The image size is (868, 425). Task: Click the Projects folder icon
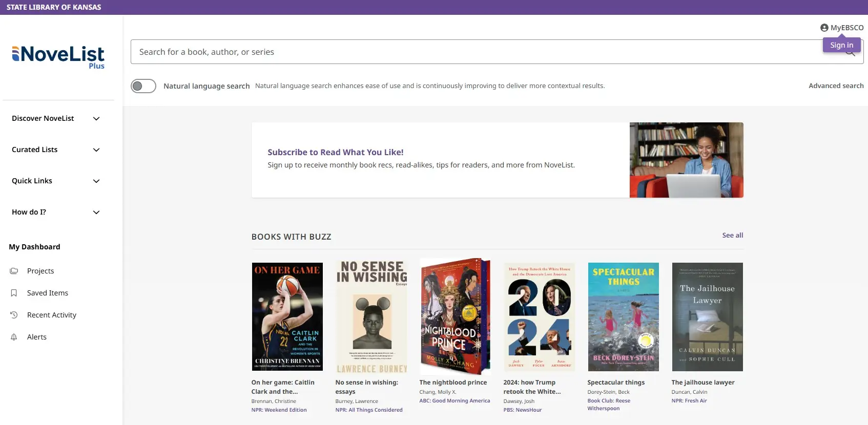pyautogui.click(x=14, y=271)
